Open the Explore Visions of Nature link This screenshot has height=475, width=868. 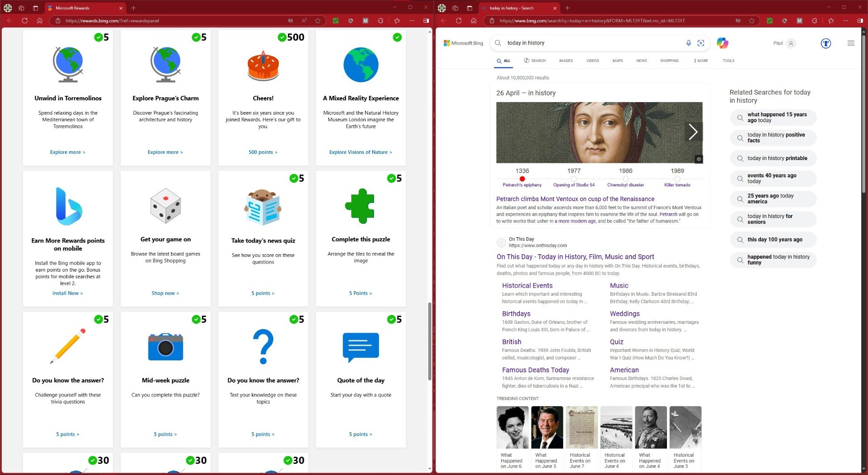[x=361, y=152]
